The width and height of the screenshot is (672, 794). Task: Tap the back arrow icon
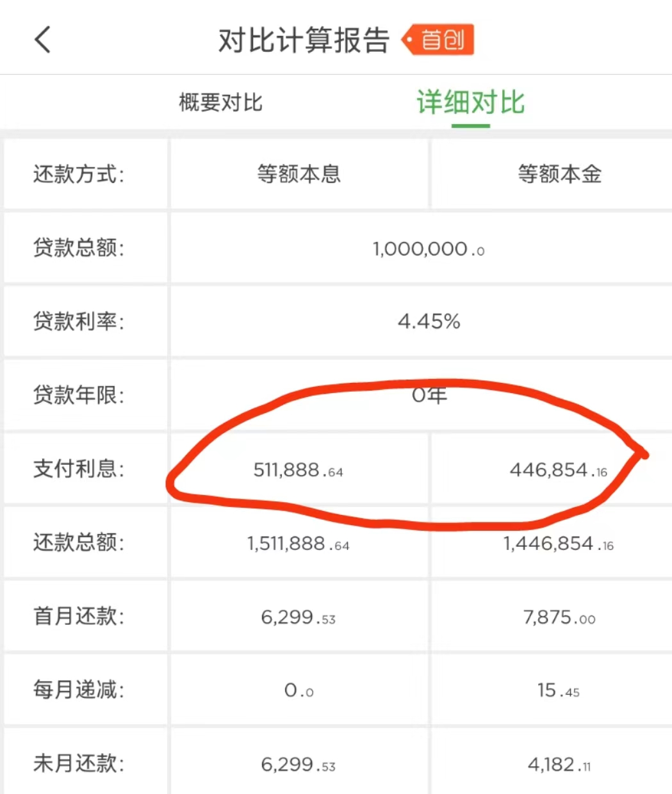click(42, 40)
